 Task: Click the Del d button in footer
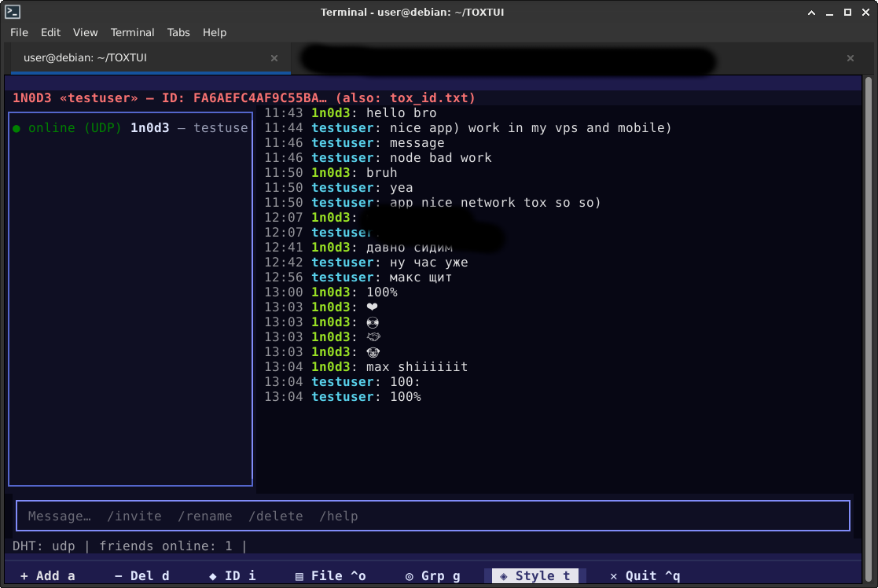(141, 575)
